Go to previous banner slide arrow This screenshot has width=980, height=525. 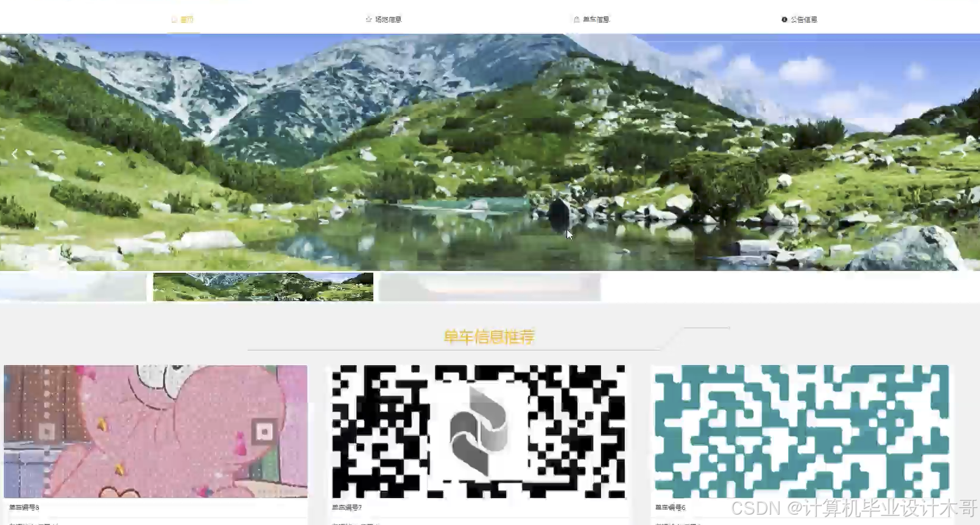(15, 154)
